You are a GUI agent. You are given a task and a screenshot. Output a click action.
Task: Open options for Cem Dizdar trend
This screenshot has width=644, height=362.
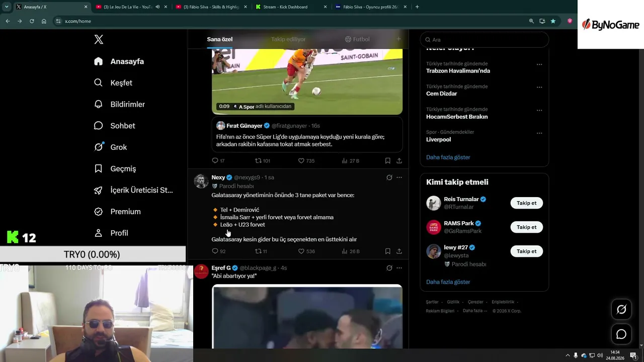(539, 87)
